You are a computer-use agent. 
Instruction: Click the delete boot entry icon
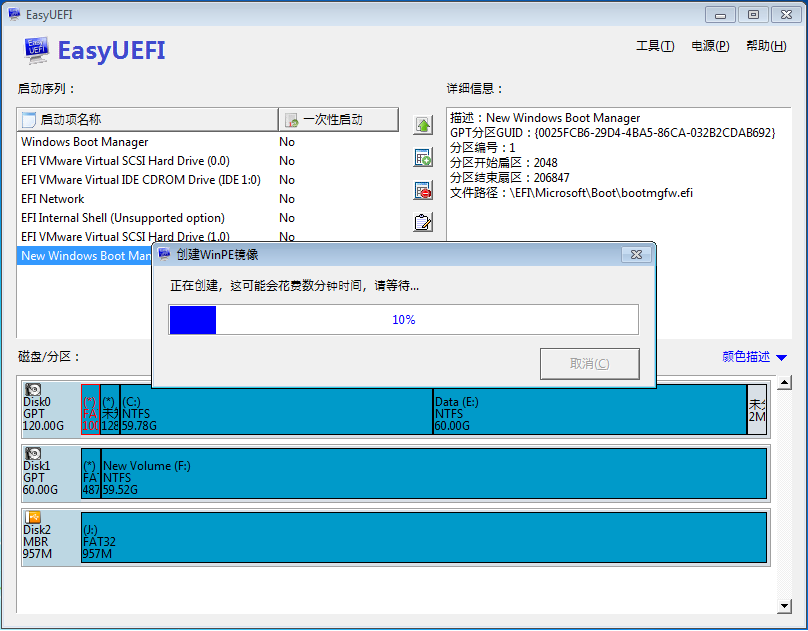pos(423,190)
